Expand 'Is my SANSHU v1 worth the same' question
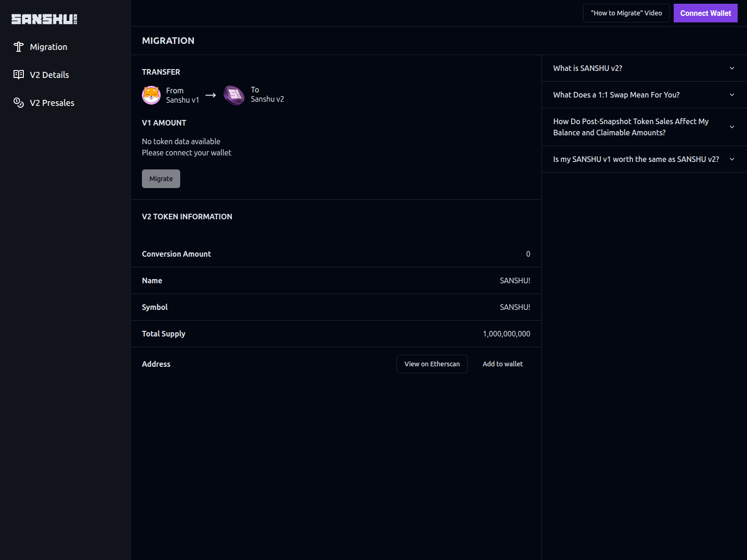The width and height of the screenshot is (747, 560). (643, 159)
